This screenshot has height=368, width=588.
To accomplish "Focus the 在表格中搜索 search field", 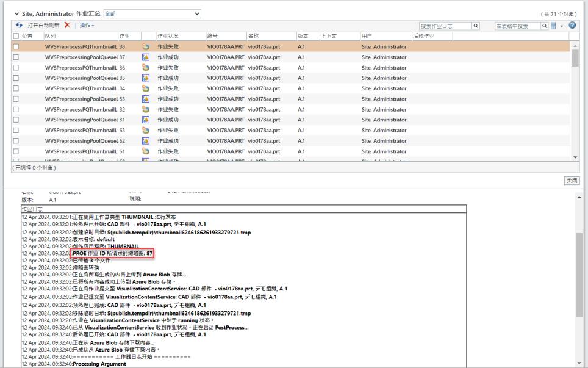I will 517,26.
